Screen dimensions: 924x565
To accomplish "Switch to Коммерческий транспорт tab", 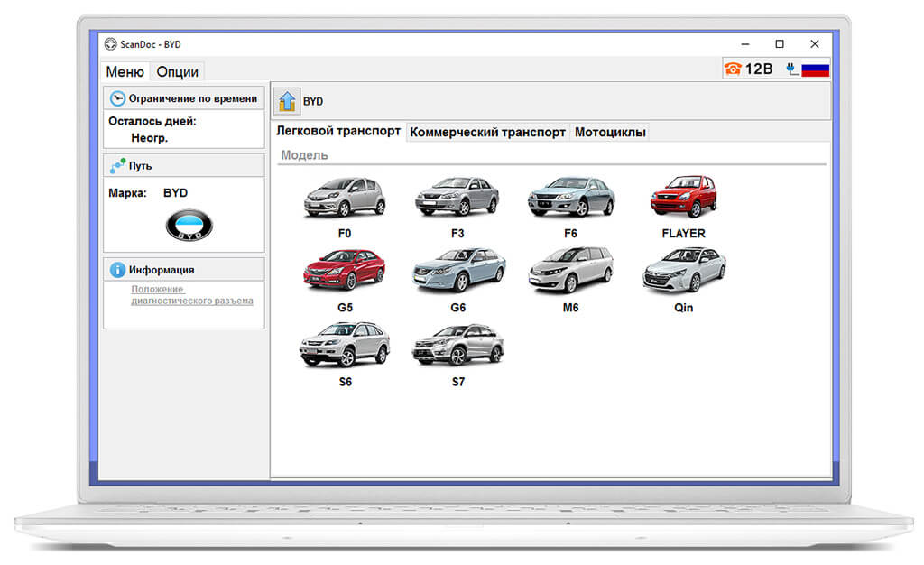I will tap(487, 132).
